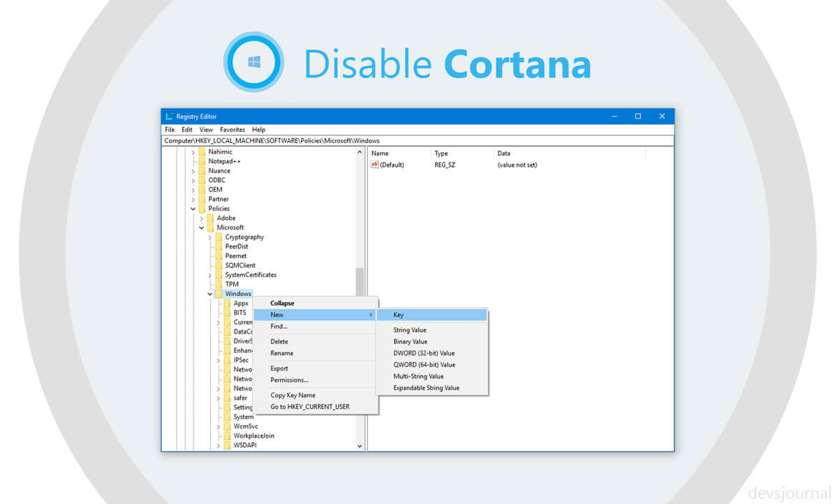Image resolution: width=838 pixels, height=504 pixels.
Task: Click the ODBC folder icon
Action: click(202, 180)
